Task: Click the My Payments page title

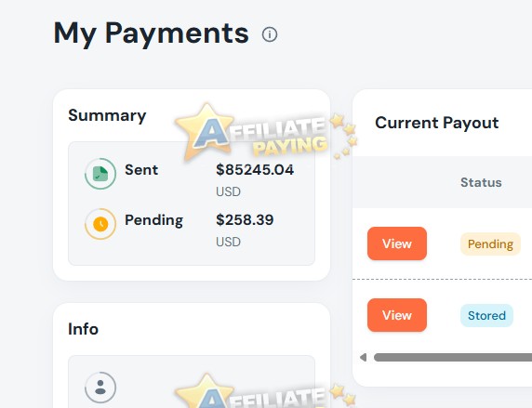Action: pos(152,33)
